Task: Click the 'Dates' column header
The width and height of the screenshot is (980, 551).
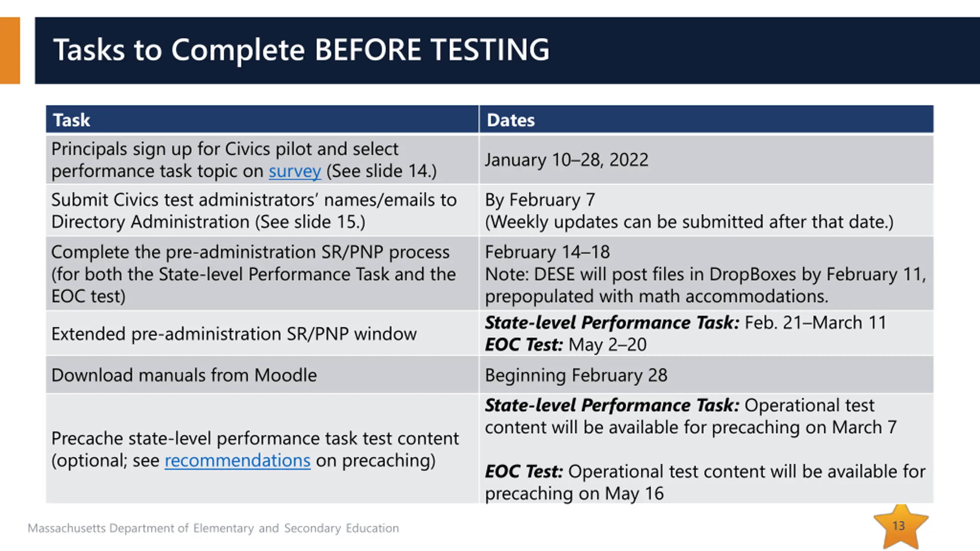Action: click(x=510, y=120)
